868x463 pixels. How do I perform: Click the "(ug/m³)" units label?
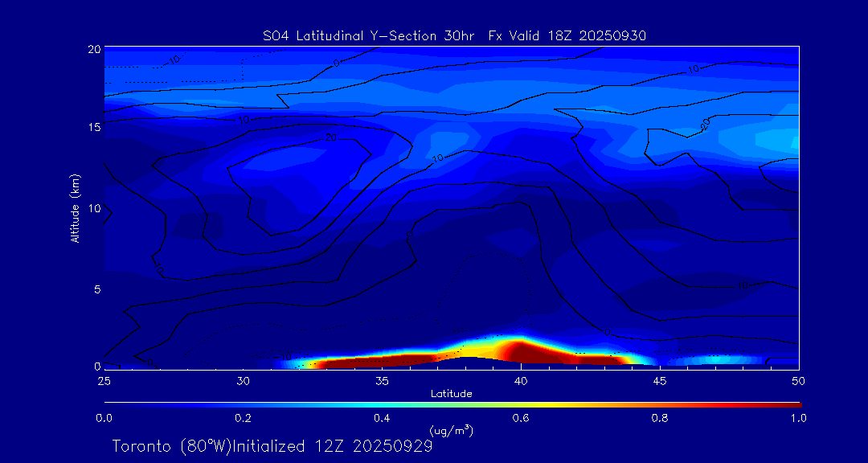coord(451,430)
